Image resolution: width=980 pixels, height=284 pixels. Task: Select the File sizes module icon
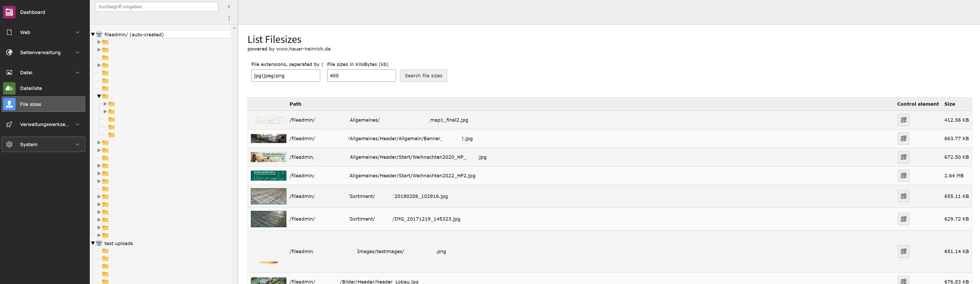tap(9, 104)
